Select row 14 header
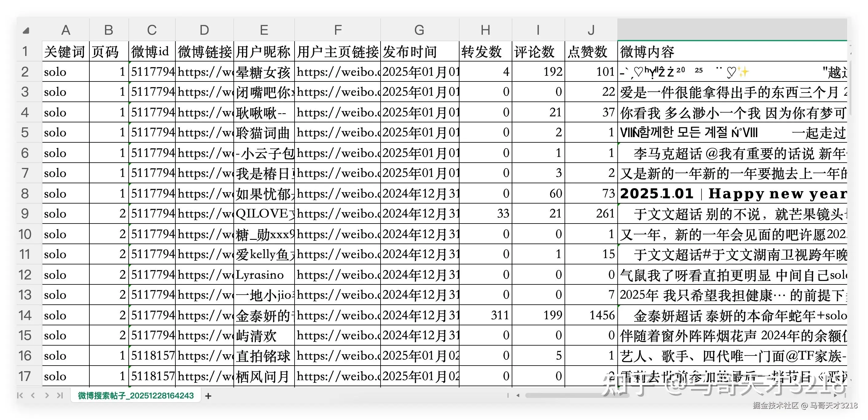Screen dimensions: 868x420 (x=25, y=315)
